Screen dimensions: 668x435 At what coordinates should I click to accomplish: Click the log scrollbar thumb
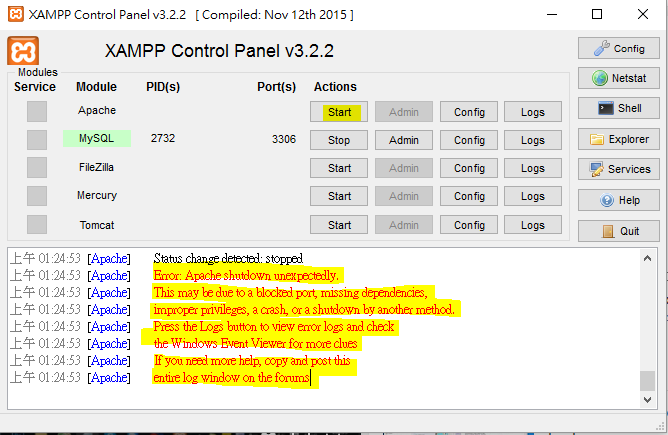(648, 381)
